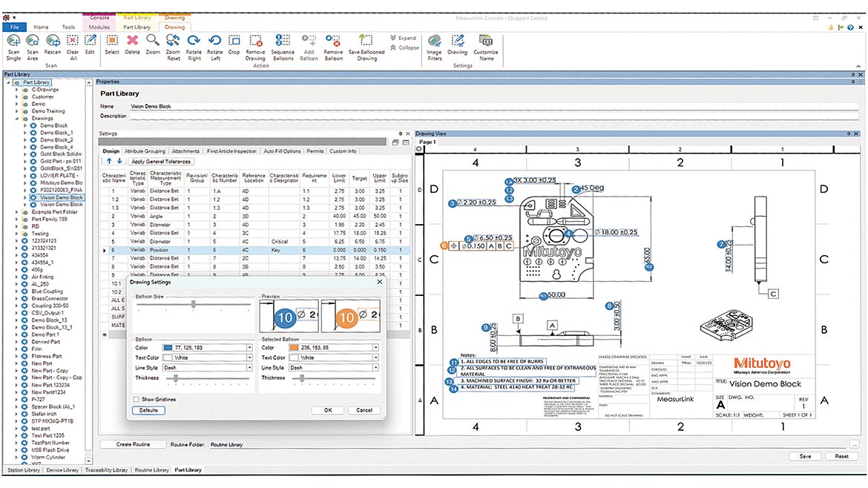The width and height of the screenshot is (868, 488).
Task: Click the Reset button
Action: [x=841, y=456]
